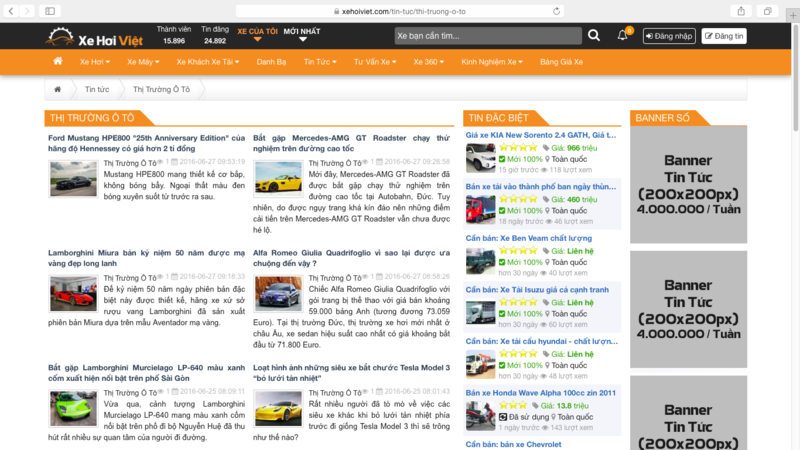800x450 pixels.
Task: Click the Xe Hoi Viet logo
Action: 94,37
